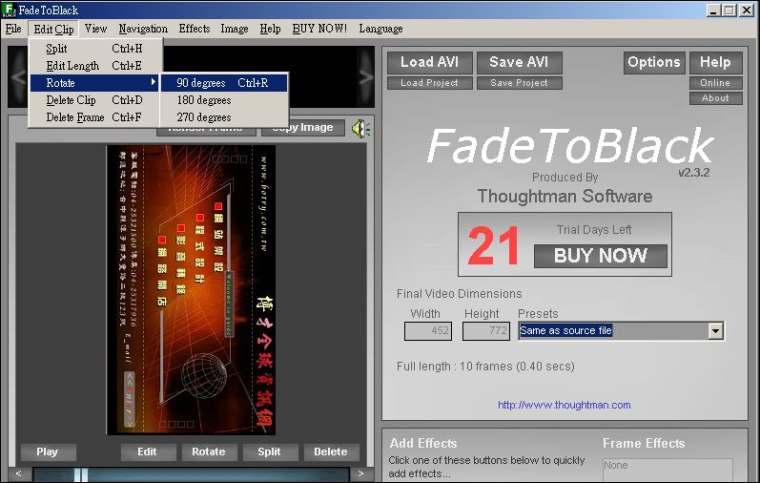The image size is (760, 483).
Task: Open the Presets dropdown arrow
Action: click(715, 331)
